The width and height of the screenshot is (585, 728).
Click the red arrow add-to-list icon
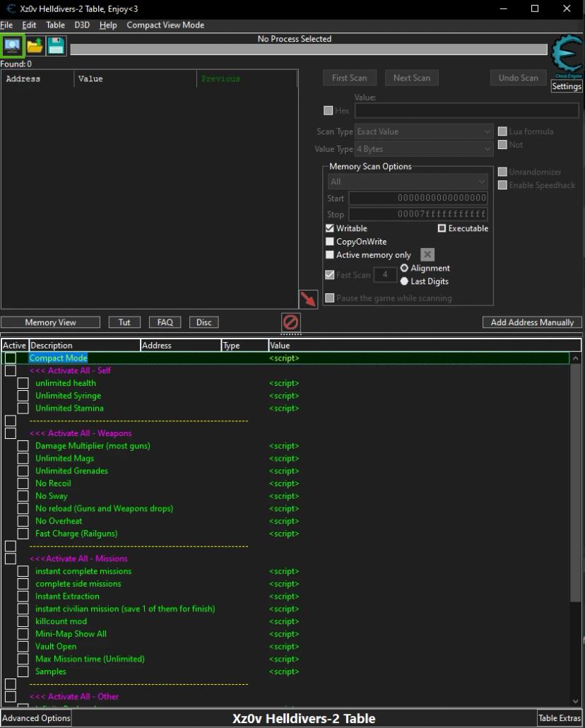coord(308,299)
